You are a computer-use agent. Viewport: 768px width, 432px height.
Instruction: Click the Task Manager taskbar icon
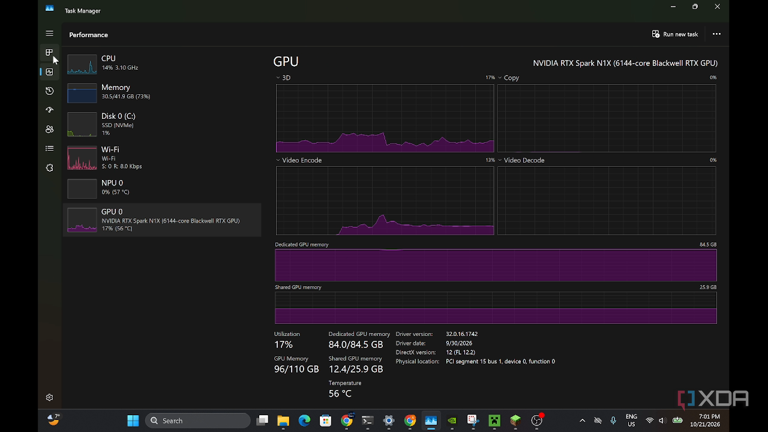point(431,421)
